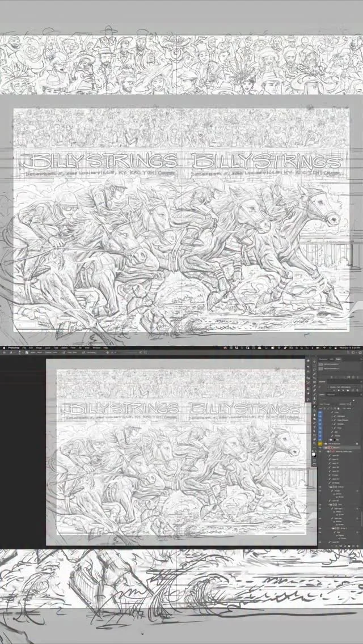Switch to the Channels tab beside Layers
The image size is (363, 644).
(x=331, y=395)
